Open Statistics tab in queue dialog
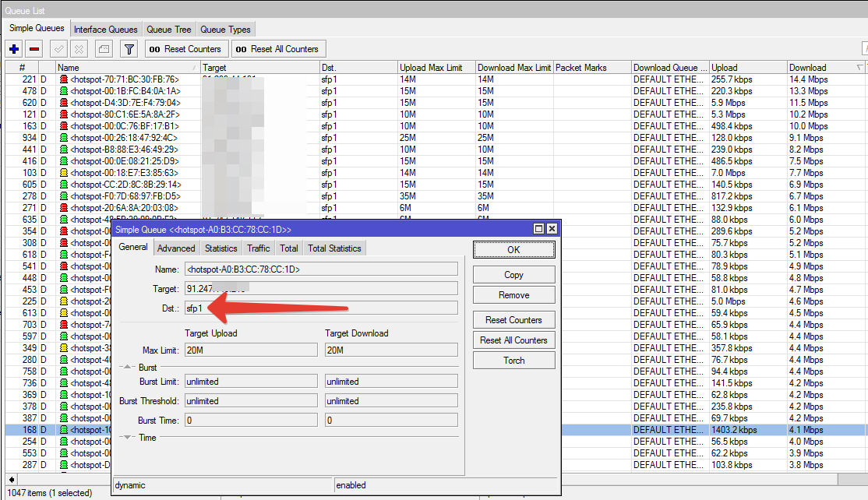868x500 pixels. [x=221, y=248]
